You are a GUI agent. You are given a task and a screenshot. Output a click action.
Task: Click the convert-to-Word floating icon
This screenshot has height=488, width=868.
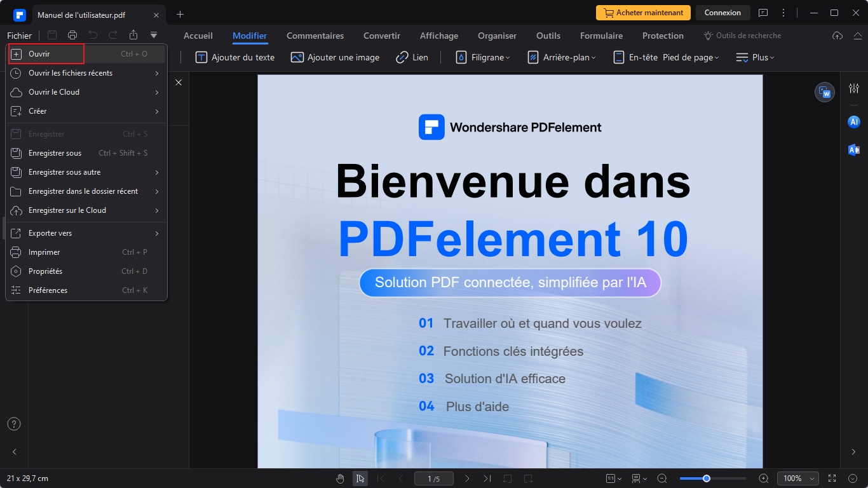825,92
